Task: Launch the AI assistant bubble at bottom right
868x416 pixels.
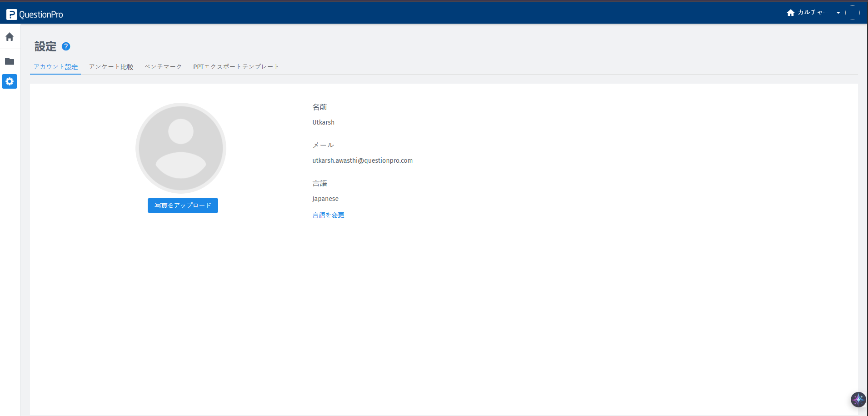Action: (x=858, y=400)
